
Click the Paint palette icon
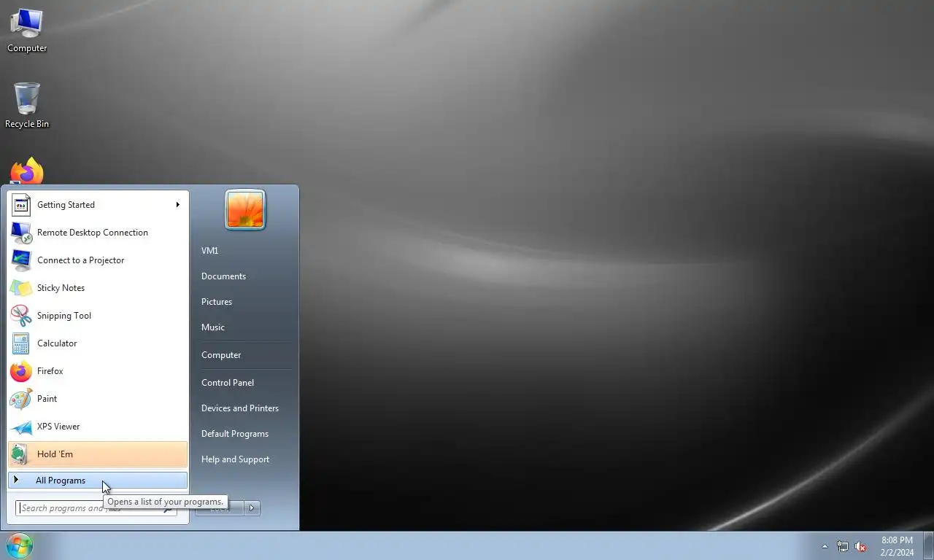pos(21,399)
